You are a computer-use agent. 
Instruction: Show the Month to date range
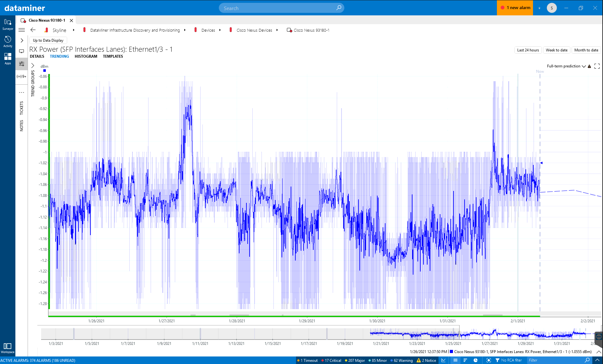pos(586,50)
